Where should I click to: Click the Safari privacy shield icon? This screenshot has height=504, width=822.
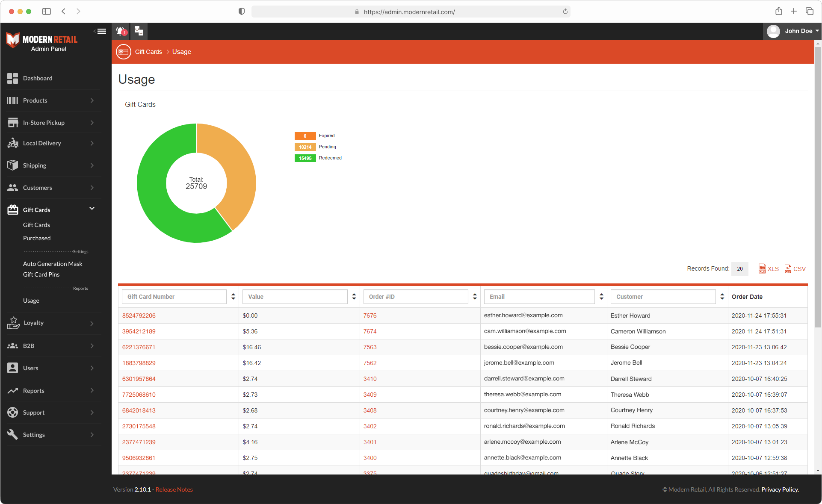coord(242,12)
